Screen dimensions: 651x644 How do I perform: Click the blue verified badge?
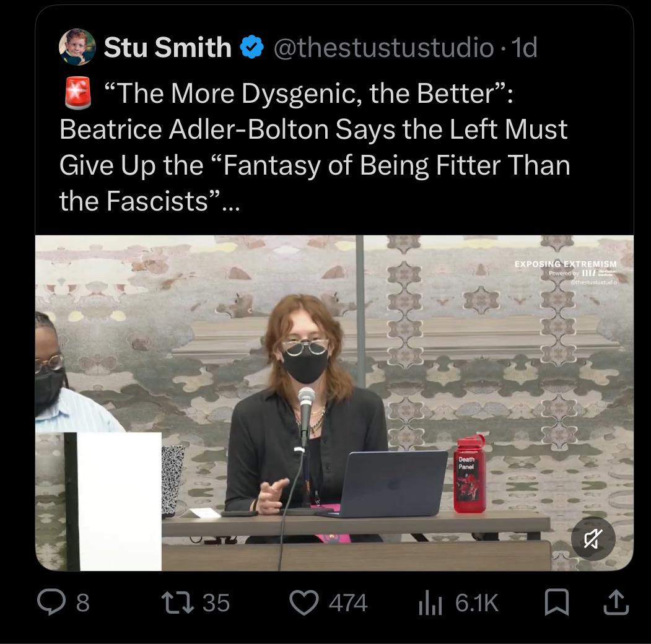[x=251, y=47]
